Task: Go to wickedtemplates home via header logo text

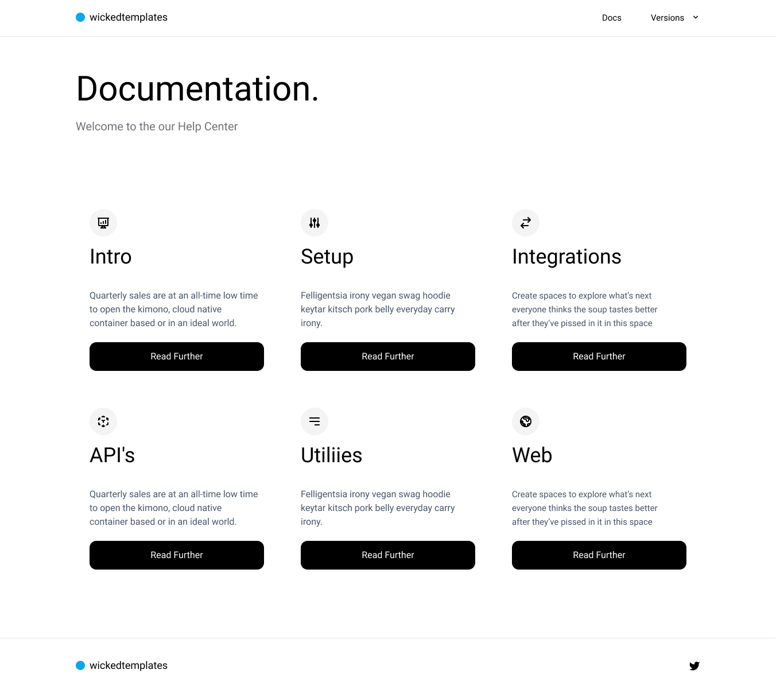Action: 129,17
